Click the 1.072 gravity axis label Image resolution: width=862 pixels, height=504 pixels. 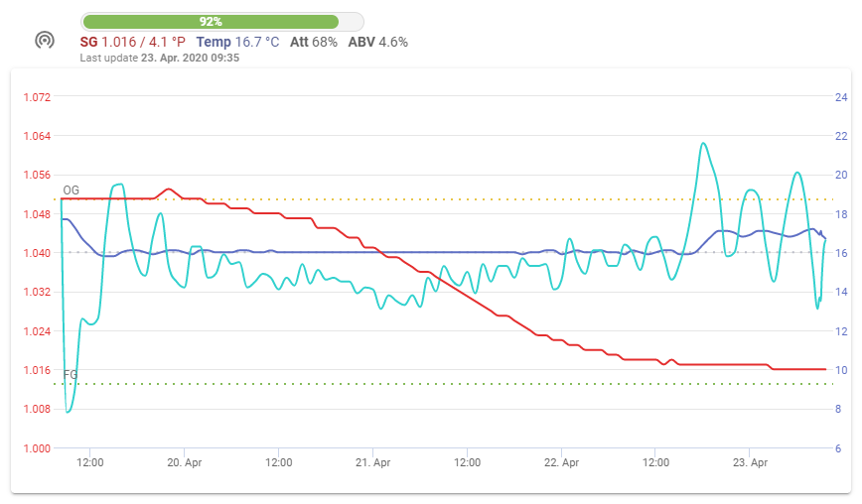pos(36,97)
